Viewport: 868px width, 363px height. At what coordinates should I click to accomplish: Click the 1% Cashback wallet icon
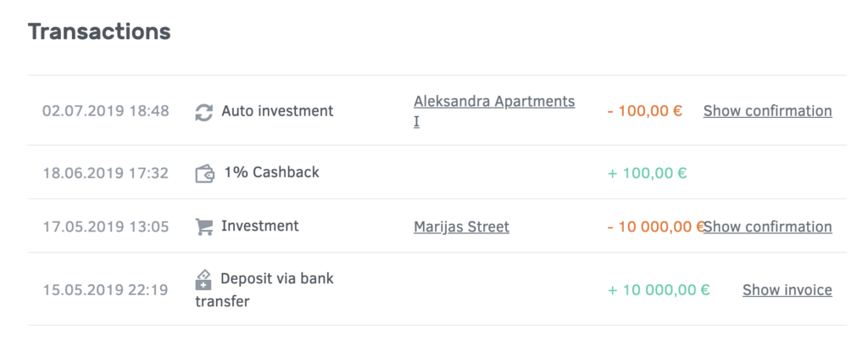[204, 174]
